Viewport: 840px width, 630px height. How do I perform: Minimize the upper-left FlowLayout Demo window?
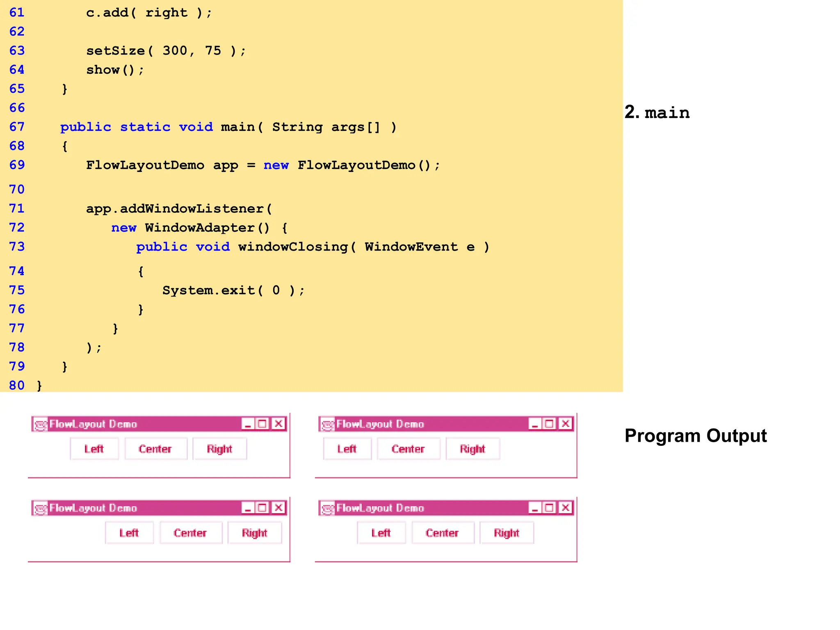tap(248, 424)
